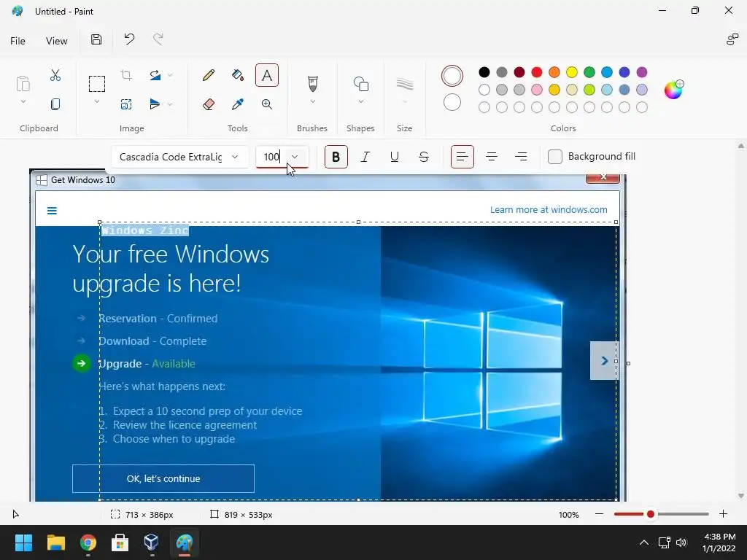Open Edit colors wheel
This screenshot has height=560, width=747.
tap(673, 90)
